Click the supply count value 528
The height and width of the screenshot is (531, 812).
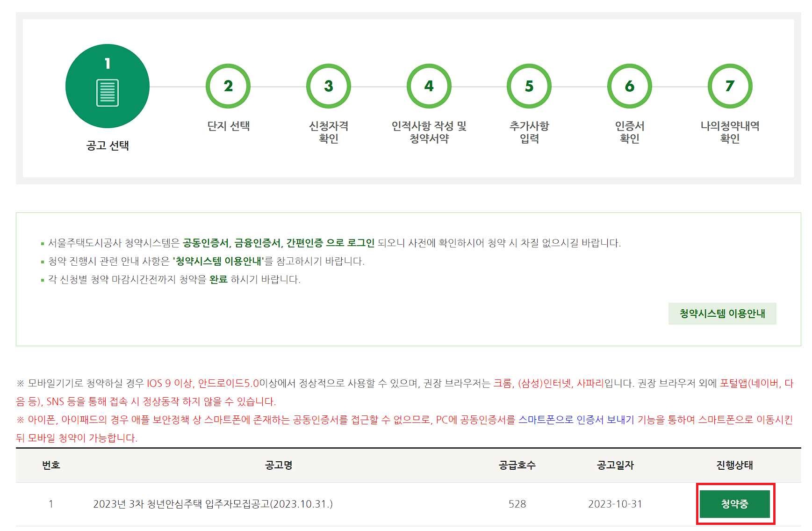(517, 504)
